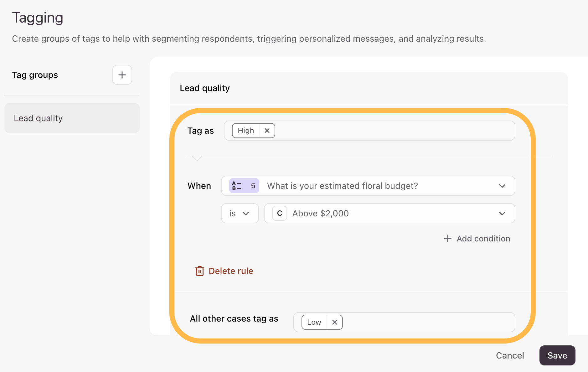Screen dimensions: 588x372
Task: Click the trash can icon for Delete rule
Action: click(199, 271)
